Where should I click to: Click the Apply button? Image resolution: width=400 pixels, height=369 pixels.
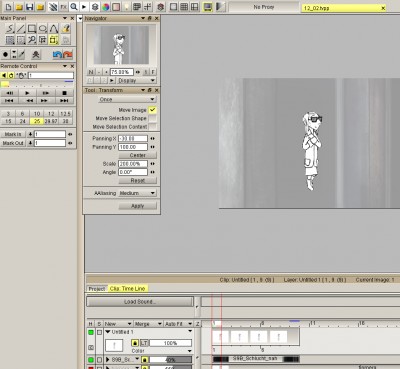tap(138, 206)
